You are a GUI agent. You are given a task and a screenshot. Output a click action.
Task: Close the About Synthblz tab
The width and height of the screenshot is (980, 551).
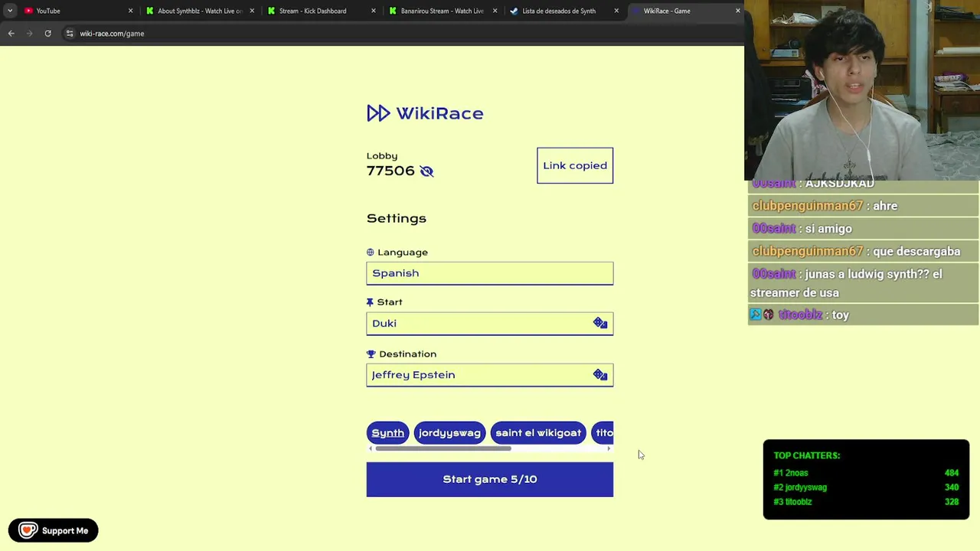[252, 11]
